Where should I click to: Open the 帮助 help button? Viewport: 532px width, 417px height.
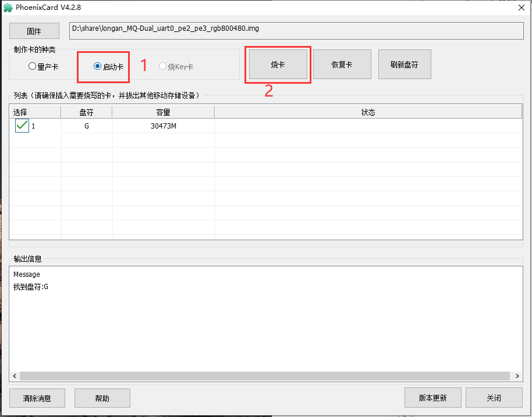pos(102,398)
